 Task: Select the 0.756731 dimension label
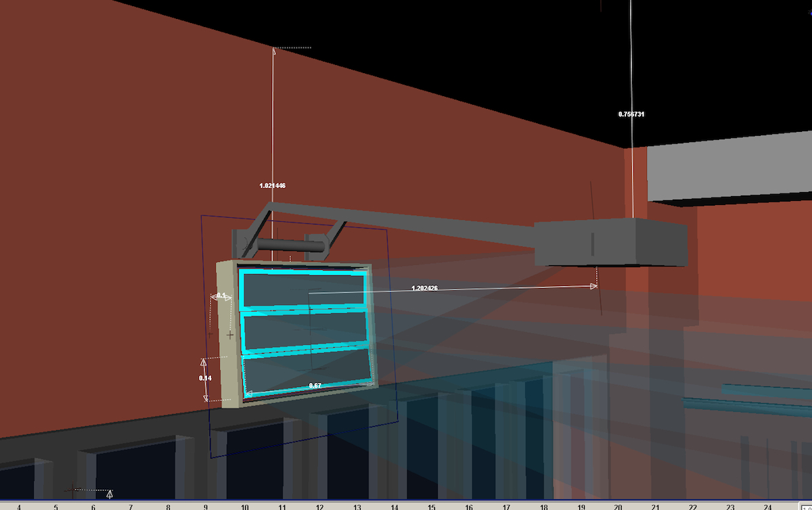631,114
